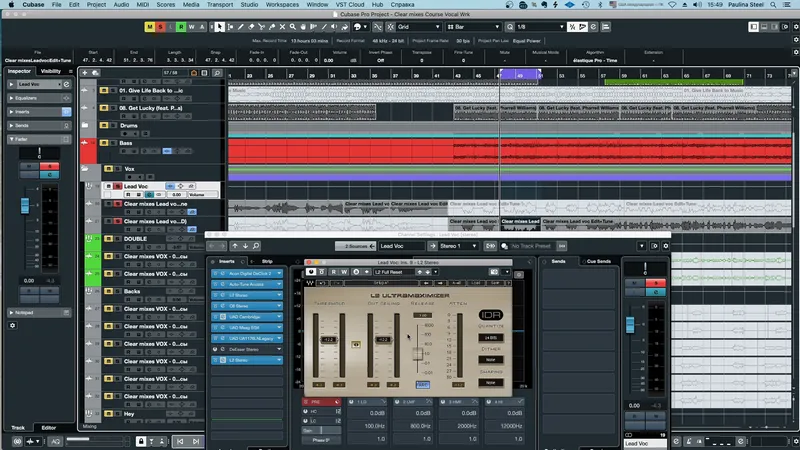Click the IDR button in L2 Ultramaximizer
Viewport: 800px width, 450px height.
pyautogui.click(x=490, y=315)
